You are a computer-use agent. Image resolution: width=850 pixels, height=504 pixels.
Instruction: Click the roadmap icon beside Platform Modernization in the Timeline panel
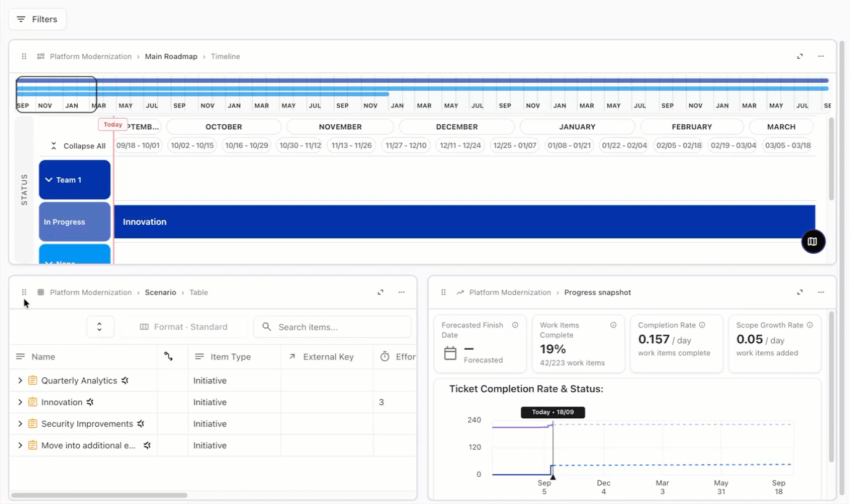pos(41,56)
